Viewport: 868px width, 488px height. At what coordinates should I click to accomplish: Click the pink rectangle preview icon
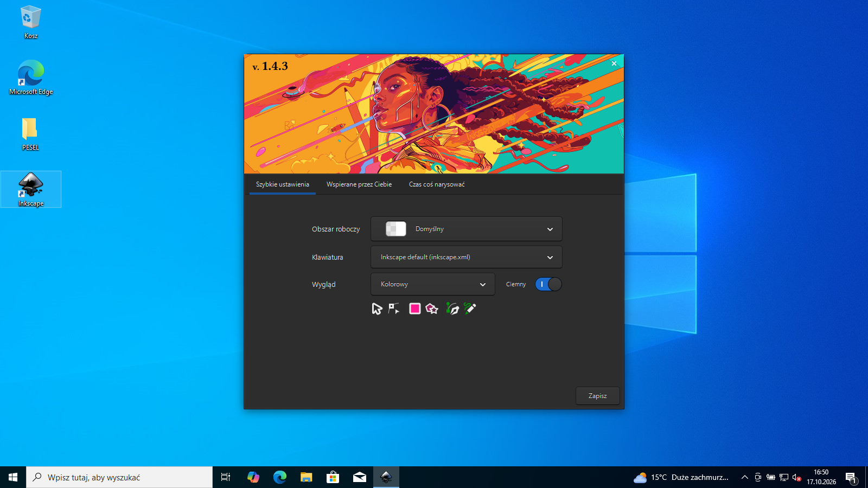point(415,309)
